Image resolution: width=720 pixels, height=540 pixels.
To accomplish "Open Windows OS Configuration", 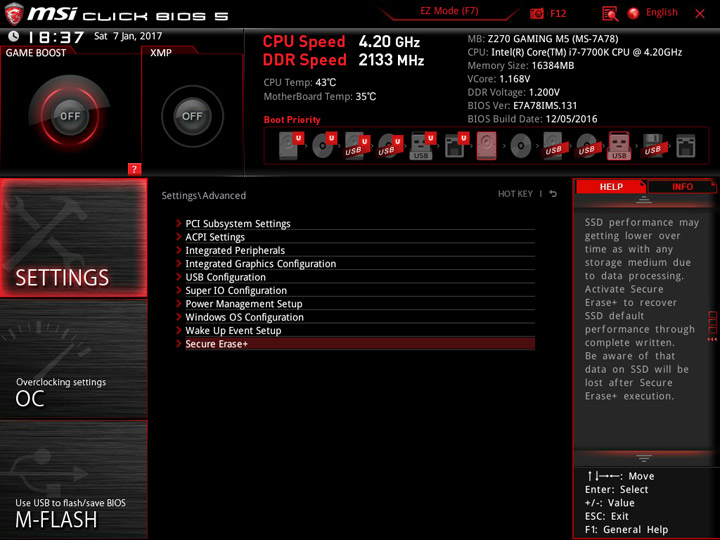I will click(355, 317).
